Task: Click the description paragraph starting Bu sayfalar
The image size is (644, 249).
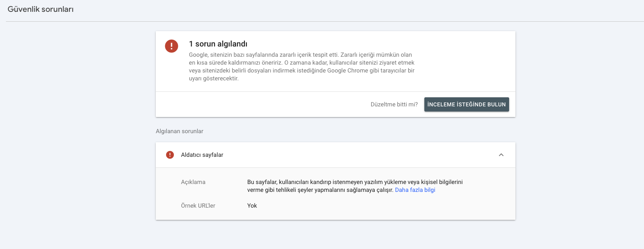Action: point(355,186)
